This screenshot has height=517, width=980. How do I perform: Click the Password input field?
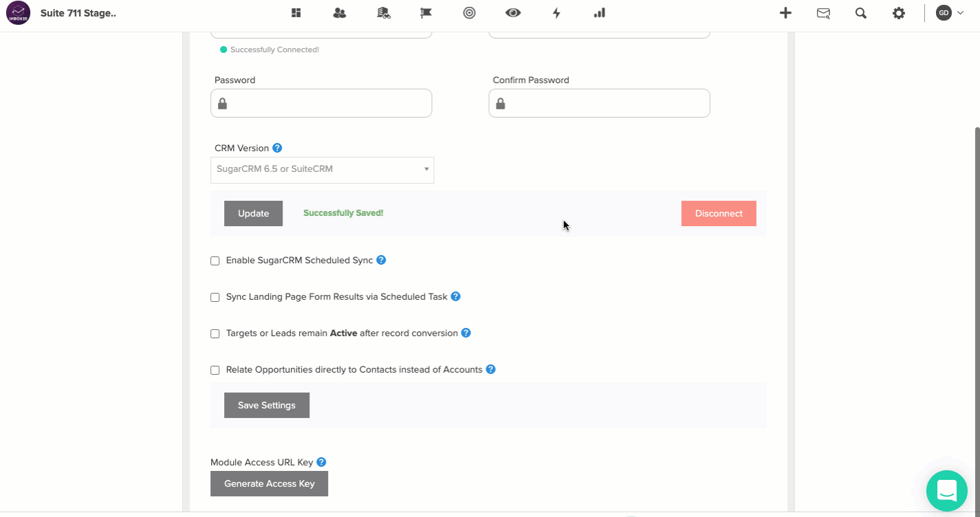click(321, 103)
